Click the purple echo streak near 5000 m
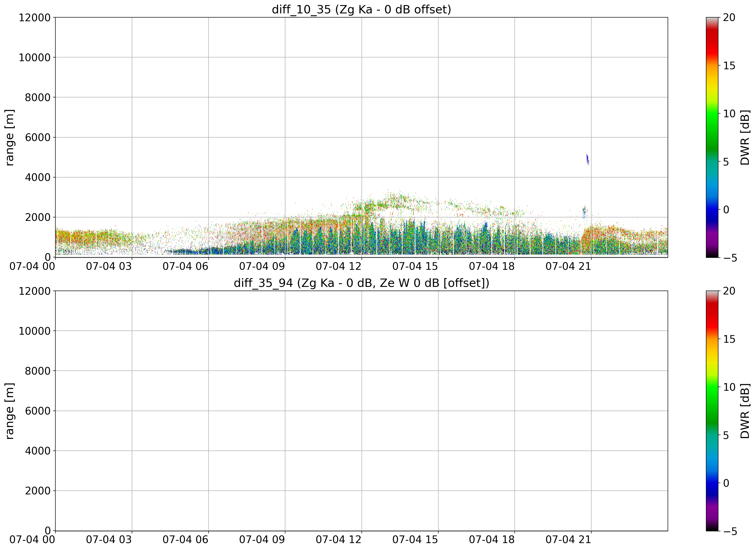 tap(587, 159)
